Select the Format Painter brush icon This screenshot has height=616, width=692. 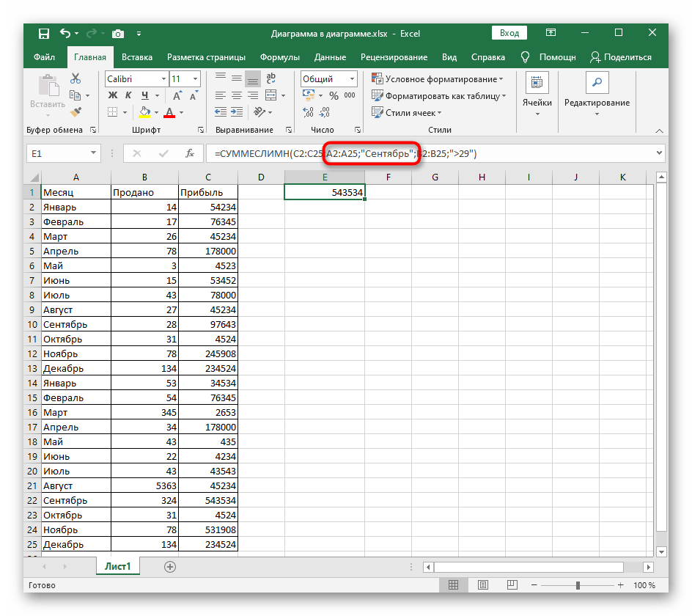[75, 112]
